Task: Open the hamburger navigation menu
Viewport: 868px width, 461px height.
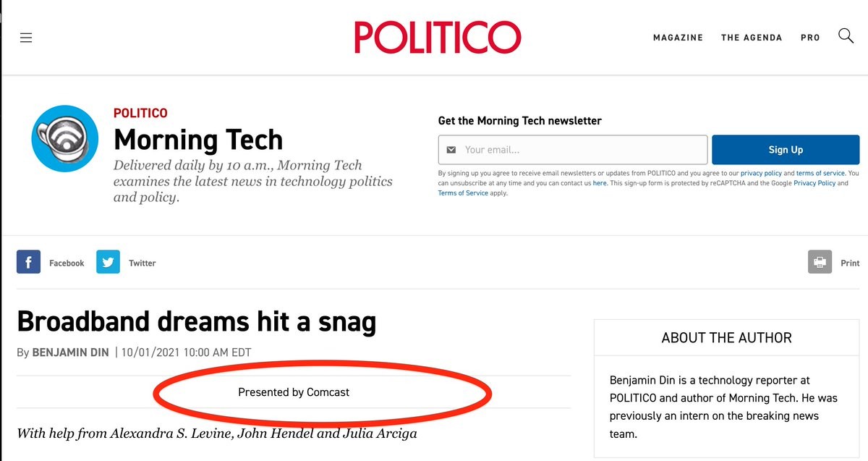Action: pos(26,38)
